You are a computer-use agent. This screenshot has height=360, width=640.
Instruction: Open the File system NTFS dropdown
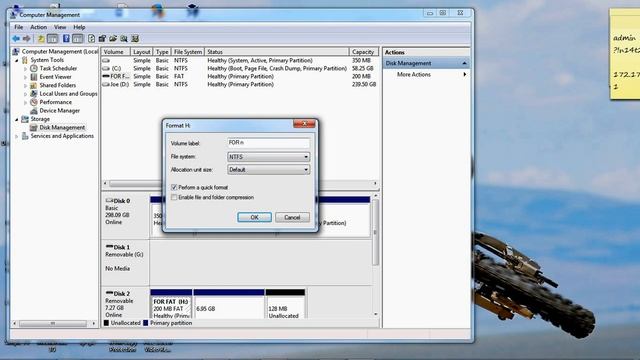[x=268, y=157]
